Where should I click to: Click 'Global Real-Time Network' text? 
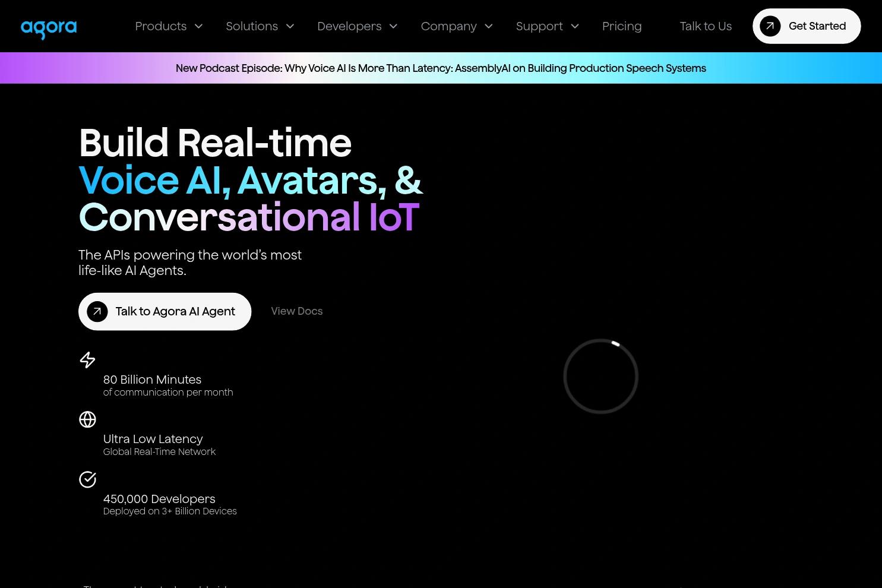[159, 452]
